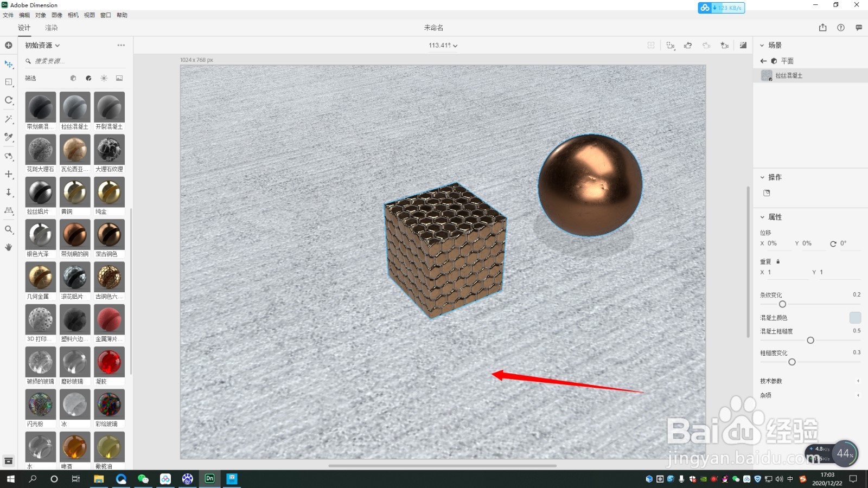Toggle the 重复 lock icon
Viewport: 868px width, 488px height.
coord(778,261)
